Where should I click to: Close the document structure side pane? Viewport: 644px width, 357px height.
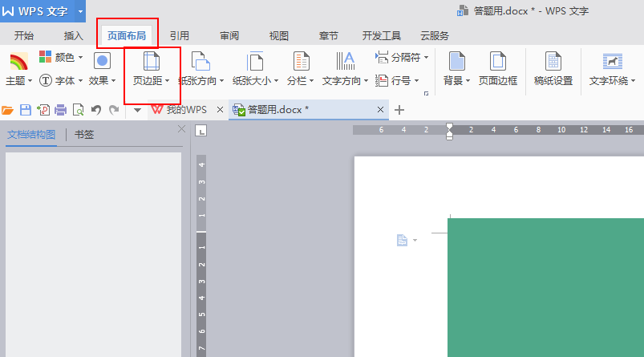coord(181,129)
